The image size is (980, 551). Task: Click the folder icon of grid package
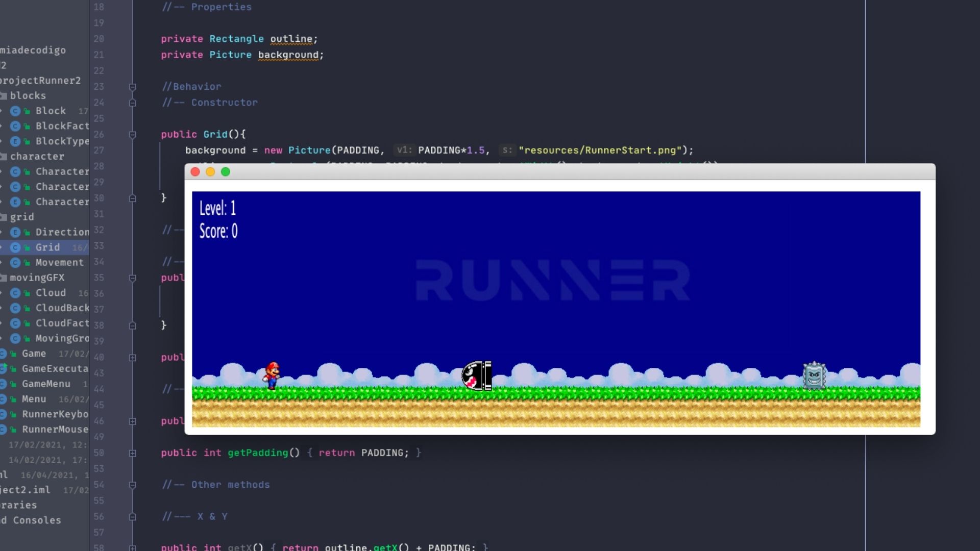[x=3, y=217]
